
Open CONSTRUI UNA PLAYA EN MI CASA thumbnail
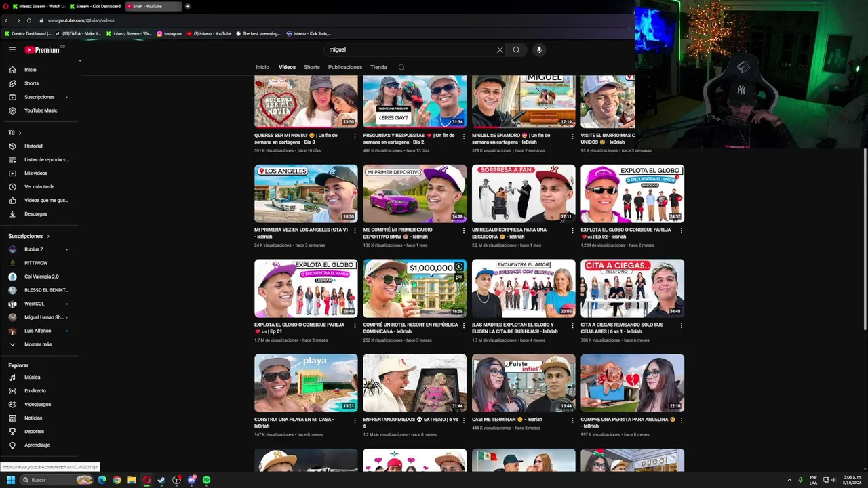(306, 383)
